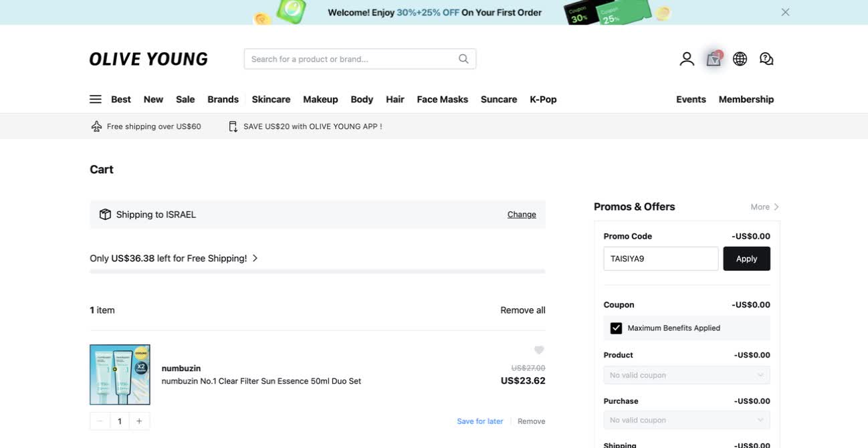Open the Purchase coupon dropdown
This screenshot has width=868, height=448.
pyautogui.click(x=687, y=420)
